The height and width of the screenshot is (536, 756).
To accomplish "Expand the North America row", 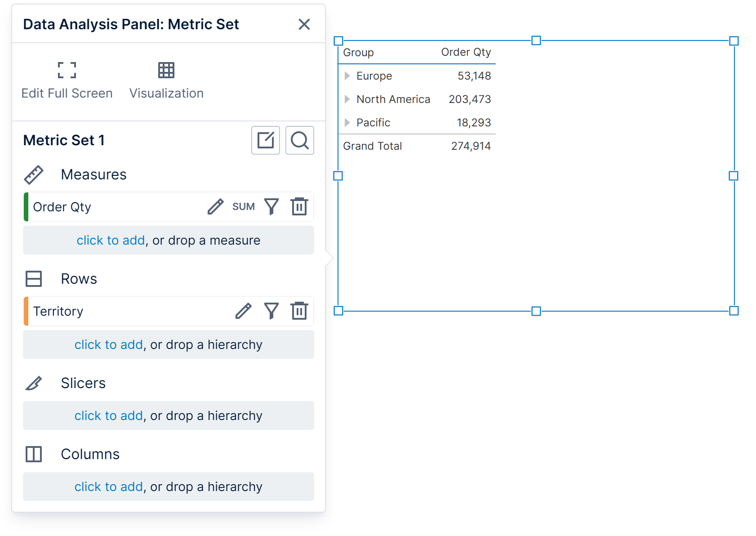I will pos(347,99).
